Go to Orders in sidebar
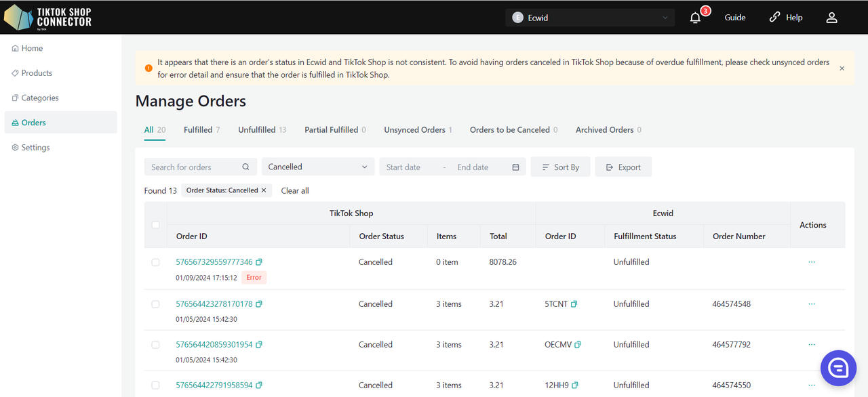The width and height of the screenshot is (868, 397). point(60,123)
